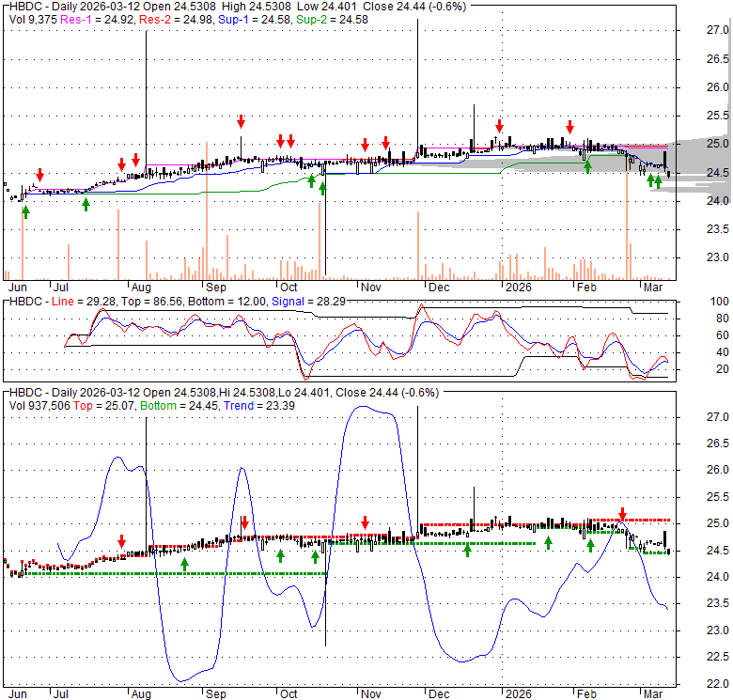Click the red arrow in November on bottom chart
This screenshot has height=700, width=733.
tap(366, 522)
